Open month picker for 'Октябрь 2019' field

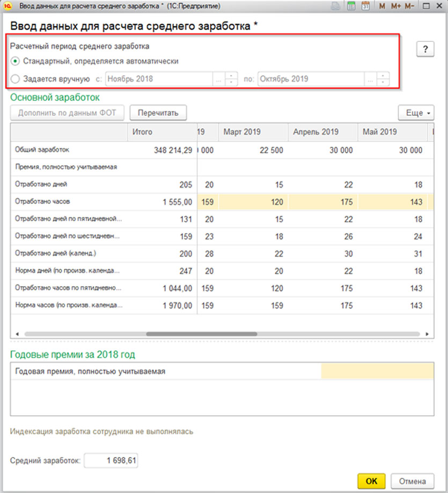370,79
